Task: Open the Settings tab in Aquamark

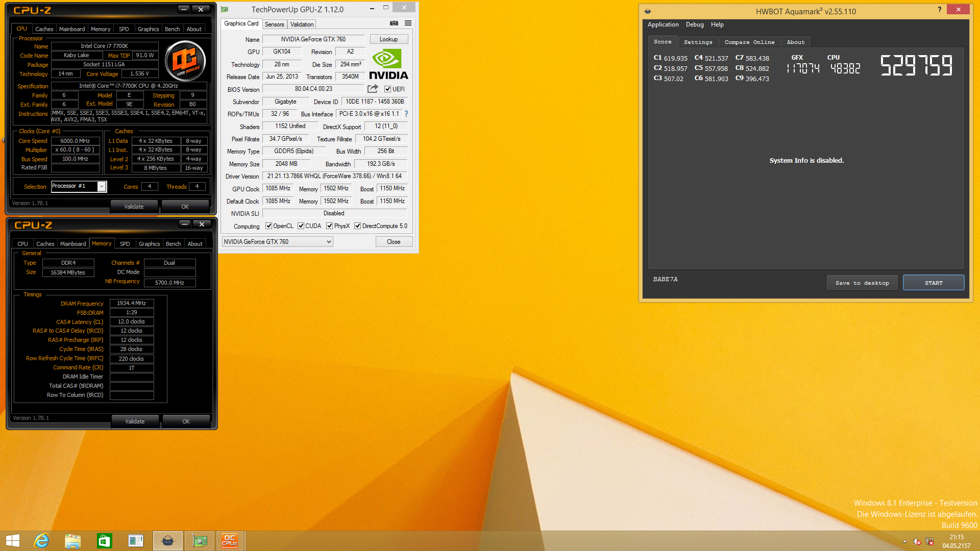Action: coord(698,42)
